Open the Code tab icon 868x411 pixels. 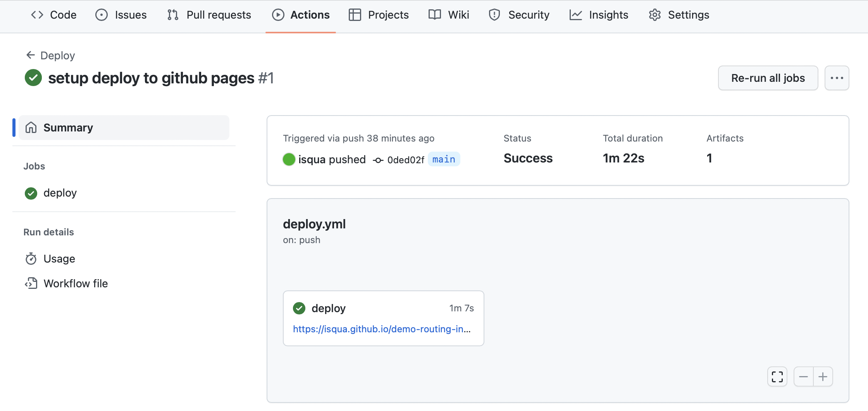[37, 14]
